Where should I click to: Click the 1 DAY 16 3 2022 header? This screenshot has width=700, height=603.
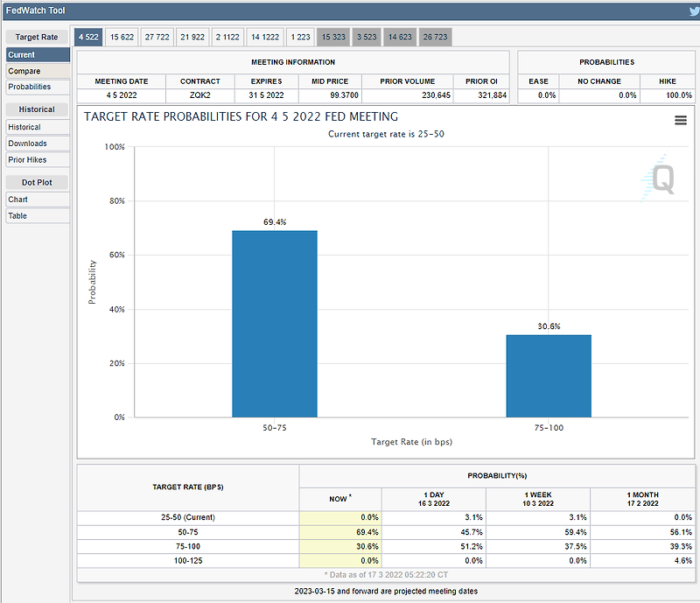(434, 499)
